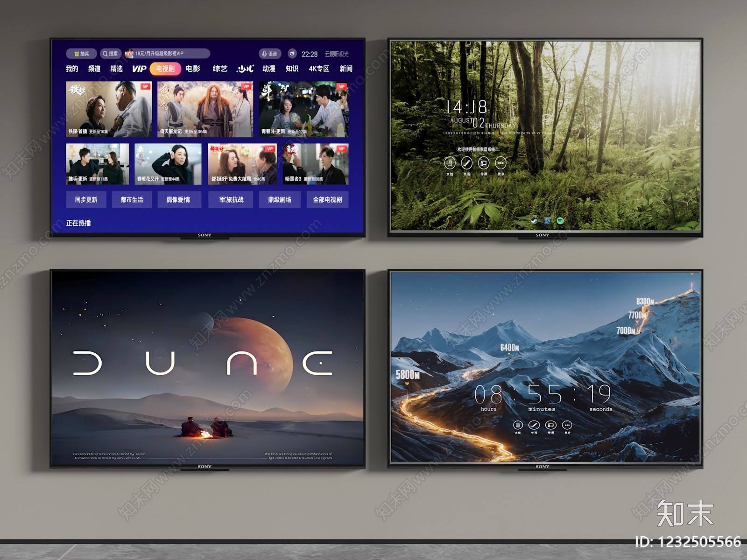Click the 同步更新 category button

click(x=86, y=200)
